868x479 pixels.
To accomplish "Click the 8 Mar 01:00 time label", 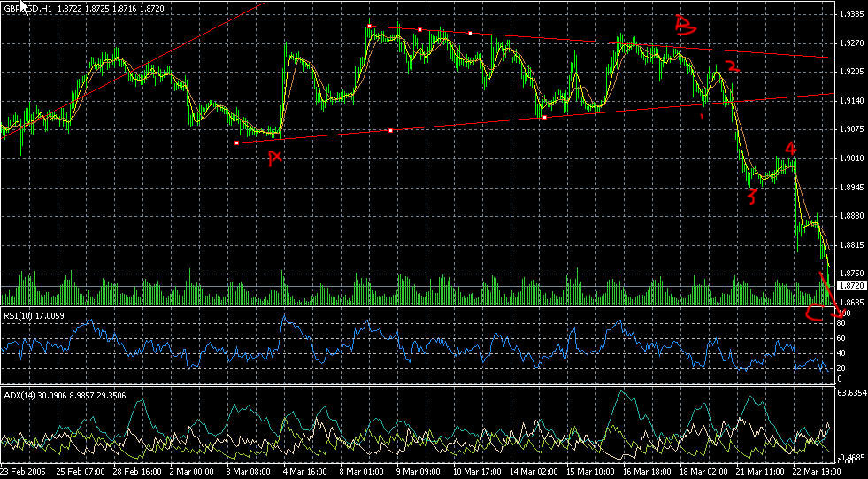I will coord(362,471).
